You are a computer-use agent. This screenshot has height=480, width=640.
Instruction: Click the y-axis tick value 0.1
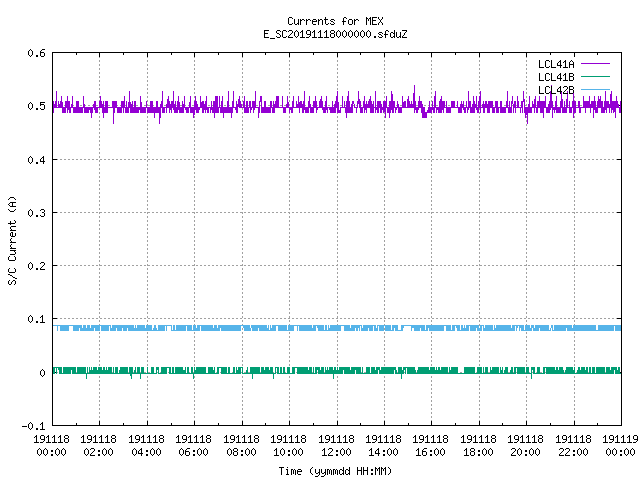click(36, 319)
